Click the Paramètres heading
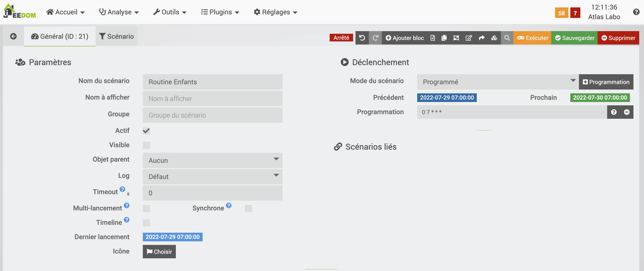The image size is (644, 271). coord(50,62)
